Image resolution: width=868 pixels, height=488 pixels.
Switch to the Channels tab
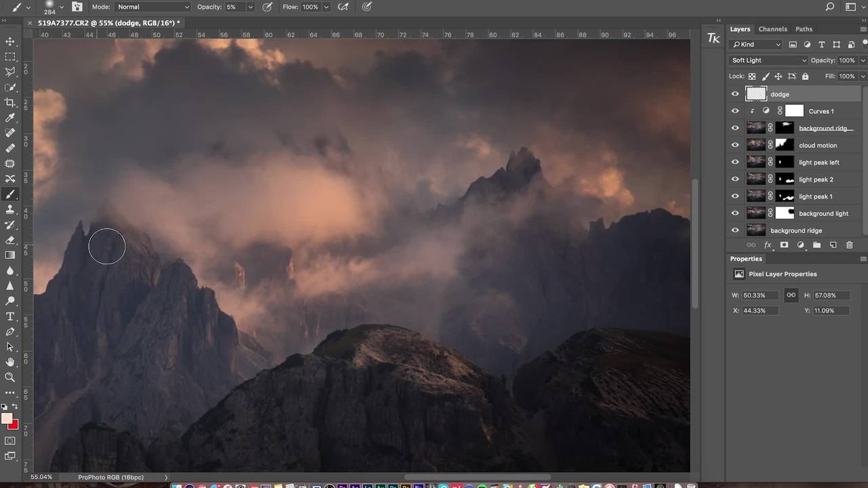pos(772,29)
